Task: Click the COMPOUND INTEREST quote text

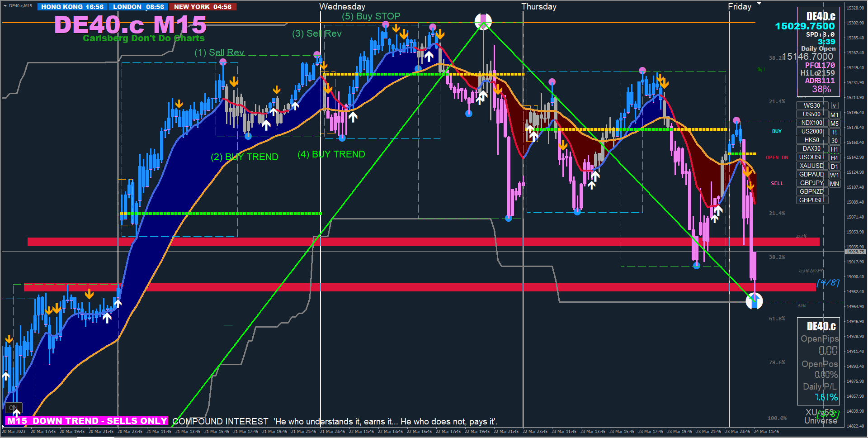Action: tap(335, 421)
